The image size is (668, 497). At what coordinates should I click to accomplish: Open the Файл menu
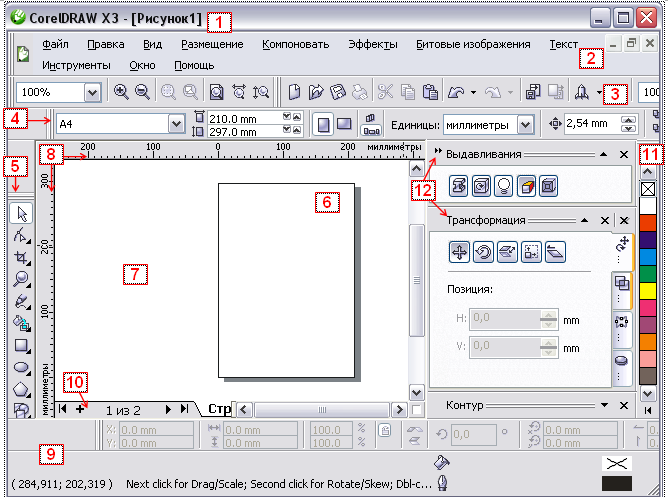point(55,44)
